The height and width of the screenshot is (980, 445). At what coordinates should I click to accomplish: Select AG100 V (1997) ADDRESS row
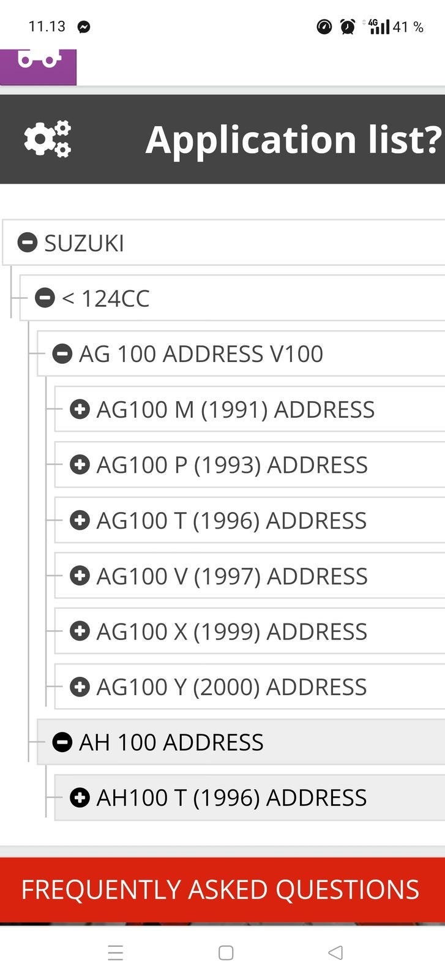[x=231, y=576]
